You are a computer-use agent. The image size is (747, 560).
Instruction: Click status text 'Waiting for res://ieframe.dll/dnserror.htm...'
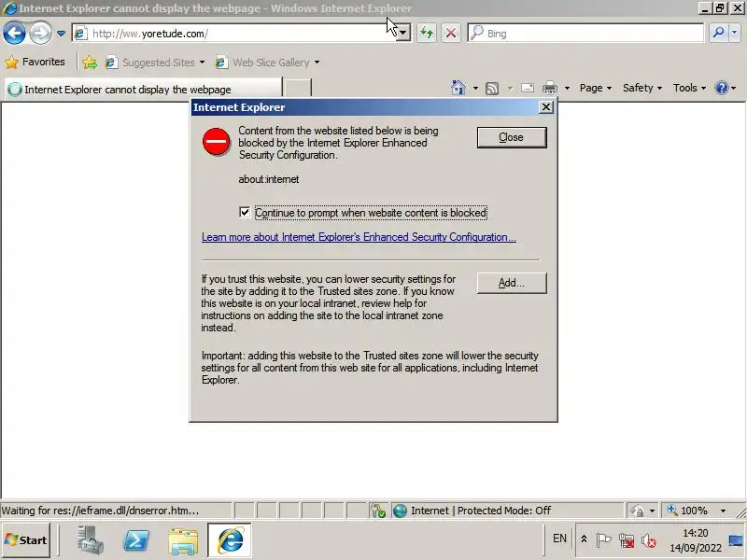click(x=100, y=511)
